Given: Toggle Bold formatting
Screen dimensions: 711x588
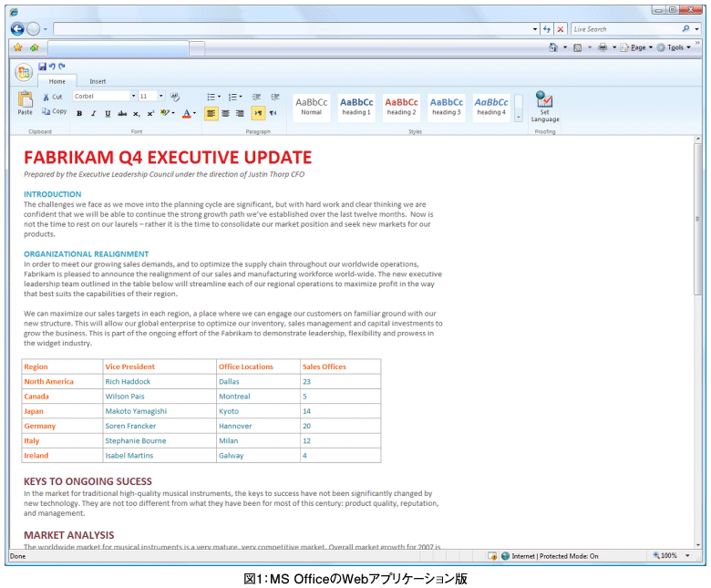Looking at the screenshot, I should [x=79, y=113].
